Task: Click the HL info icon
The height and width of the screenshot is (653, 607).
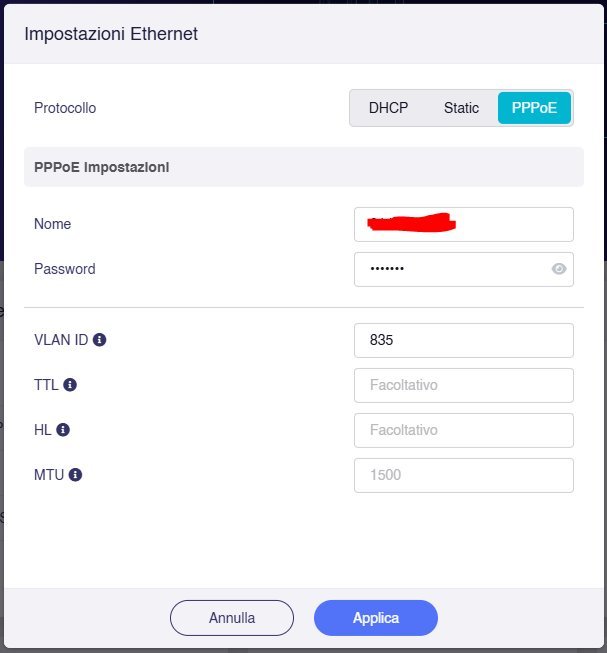Action: pyautogui.click(x=63, y=430)
